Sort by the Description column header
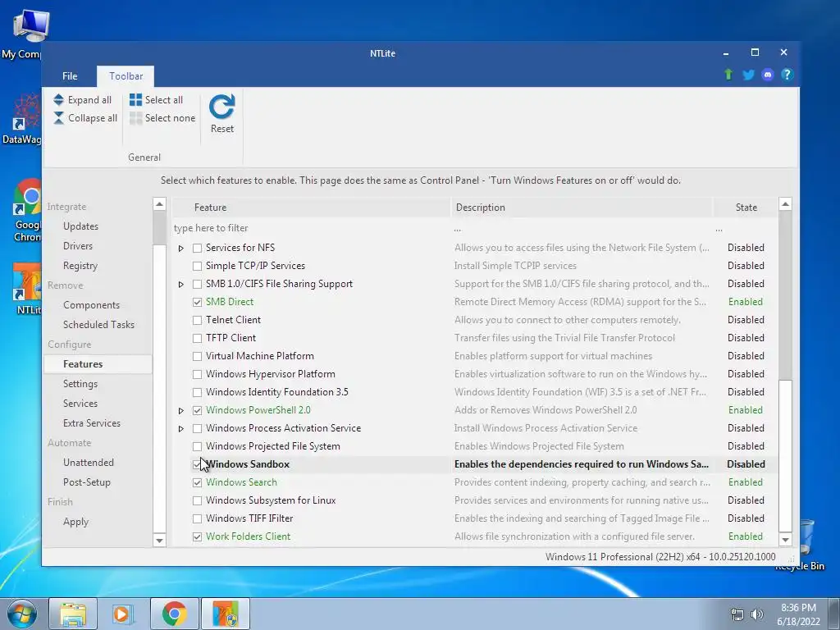This screenshot has height=630, width=840. 582,208
